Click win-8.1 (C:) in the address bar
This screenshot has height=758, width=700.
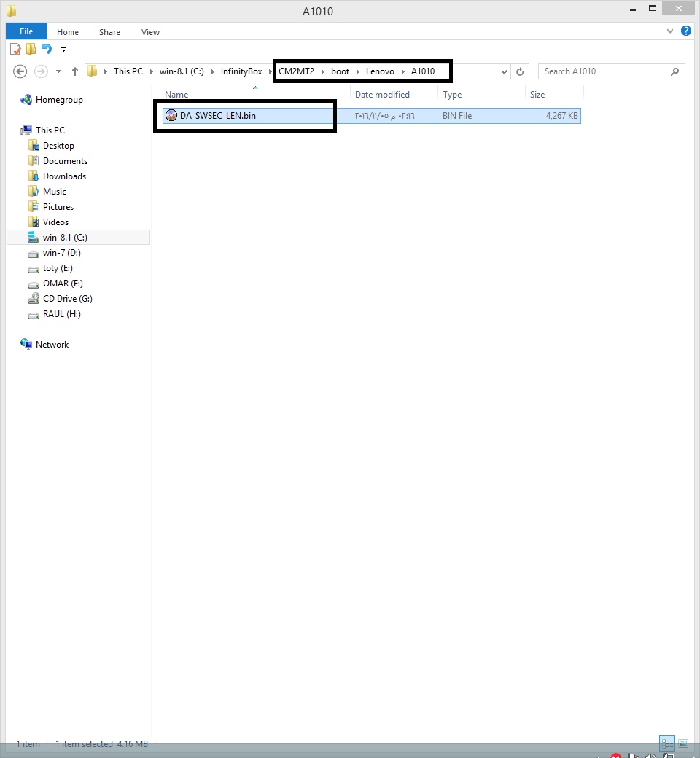pos(182,71)
